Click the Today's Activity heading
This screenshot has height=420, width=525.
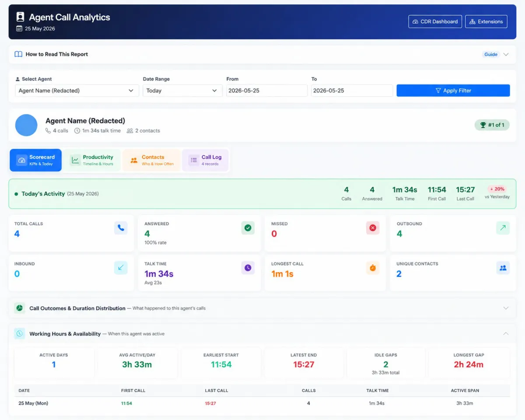point(43,194)
